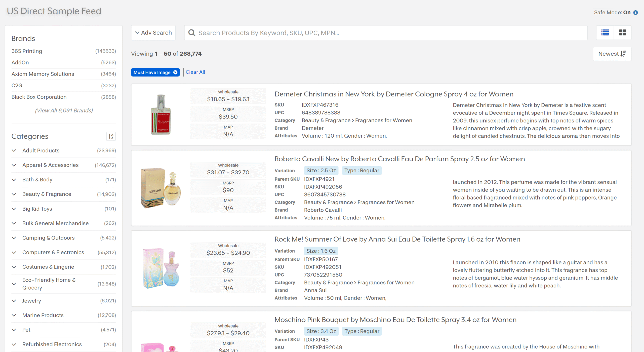Expand the Beauty & Fragrance category

point(14,194)
